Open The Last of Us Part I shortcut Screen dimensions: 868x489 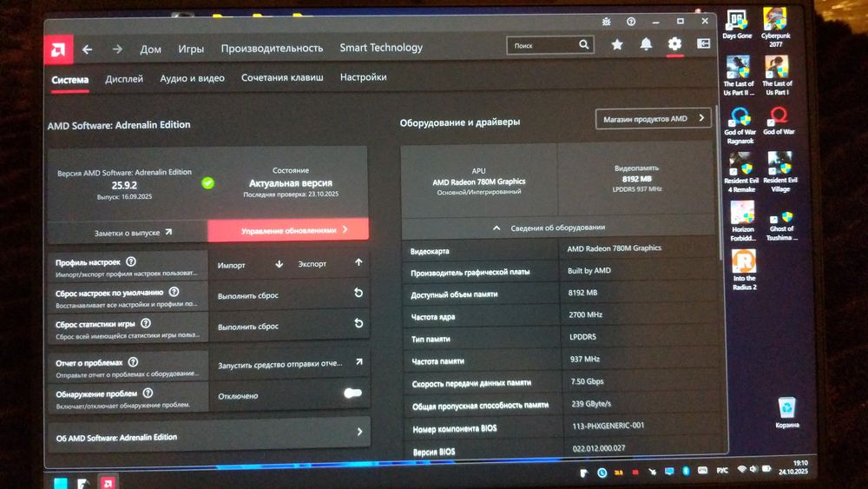coord(777,76)
